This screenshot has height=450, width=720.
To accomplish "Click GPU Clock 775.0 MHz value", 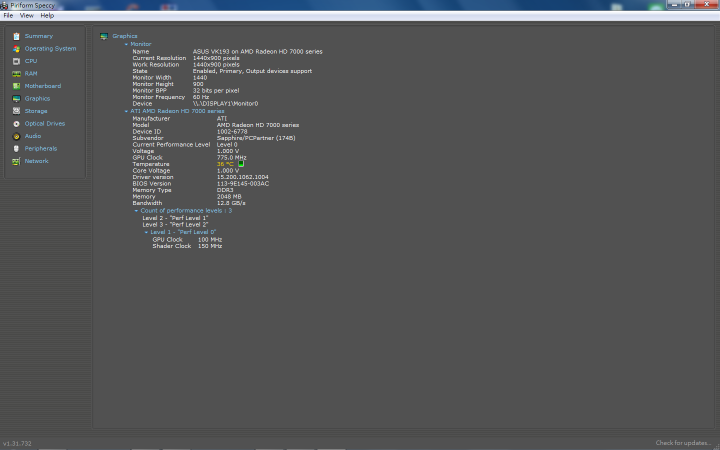I will (232, 158).
